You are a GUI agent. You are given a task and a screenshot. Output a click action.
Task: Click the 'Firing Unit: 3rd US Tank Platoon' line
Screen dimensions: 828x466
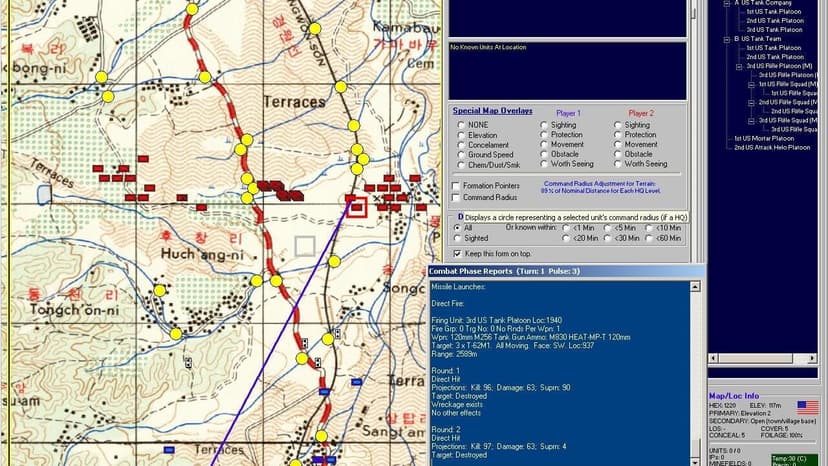coord(496,320)
